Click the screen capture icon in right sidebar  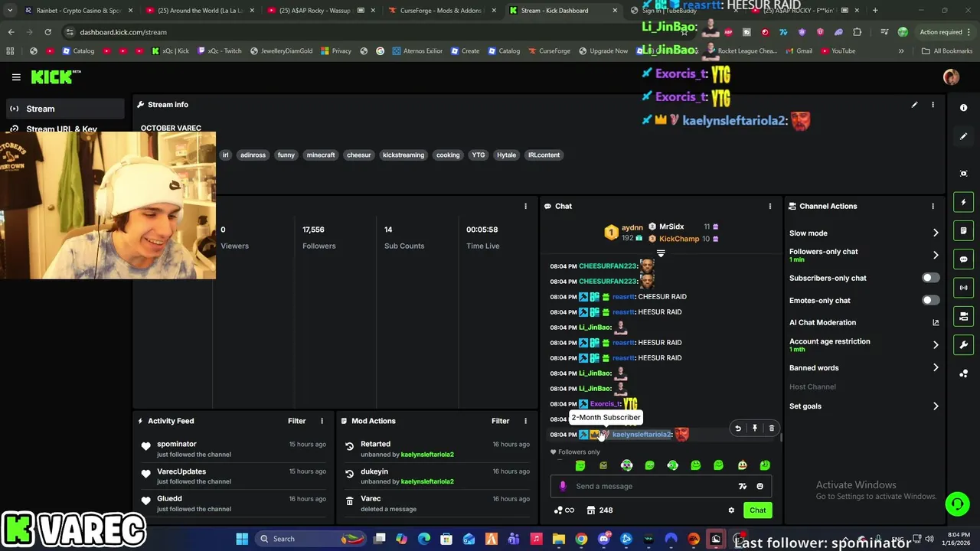(963, 174)
